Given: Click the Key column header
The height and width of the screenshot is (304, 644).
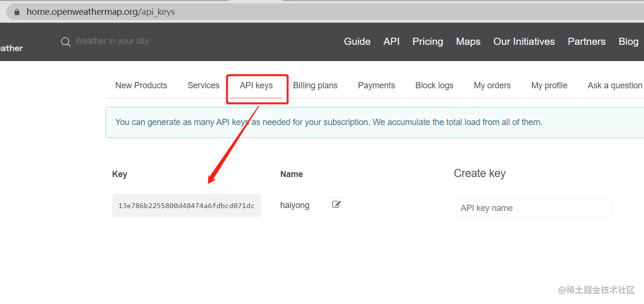Looking at the screenshot, I should (119, 174).
